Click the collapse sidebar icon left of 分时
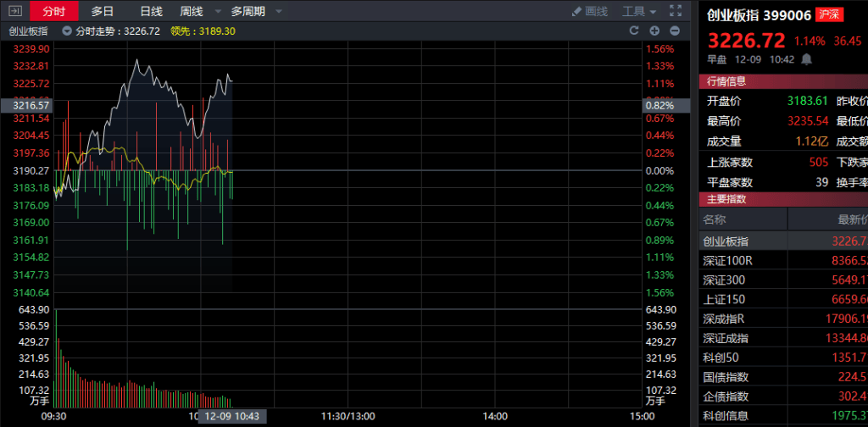 [x=11, y=11]
